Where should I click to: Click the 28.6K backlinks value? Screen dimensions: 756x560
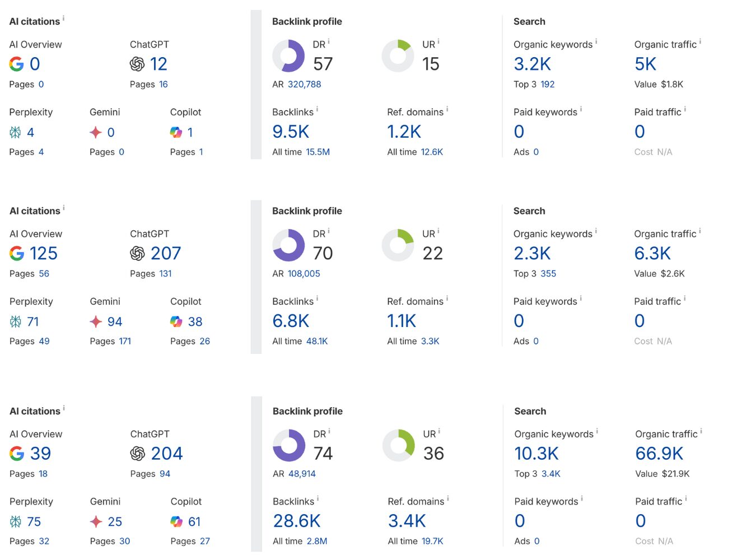297,521
